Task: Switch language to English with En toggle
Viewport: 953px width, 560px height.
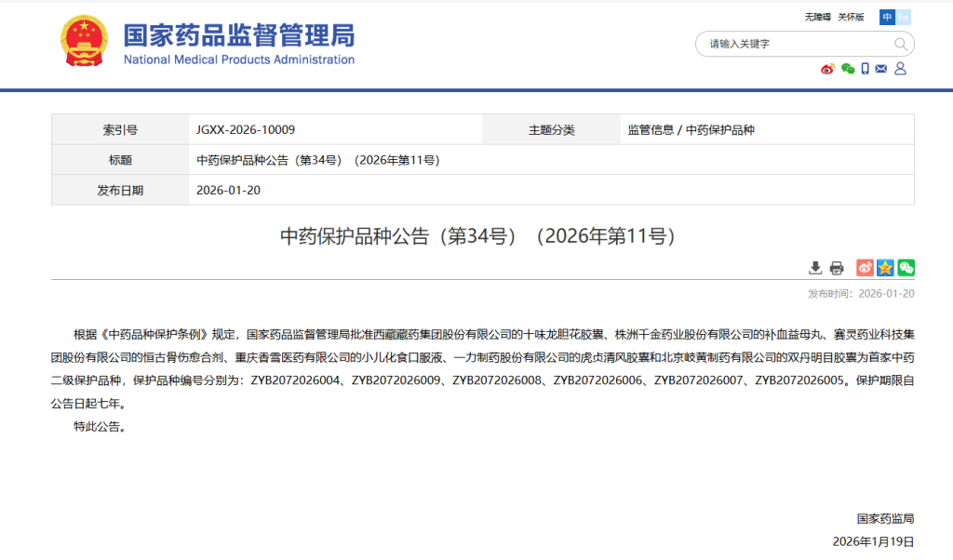Action: (x=903, y=17)
